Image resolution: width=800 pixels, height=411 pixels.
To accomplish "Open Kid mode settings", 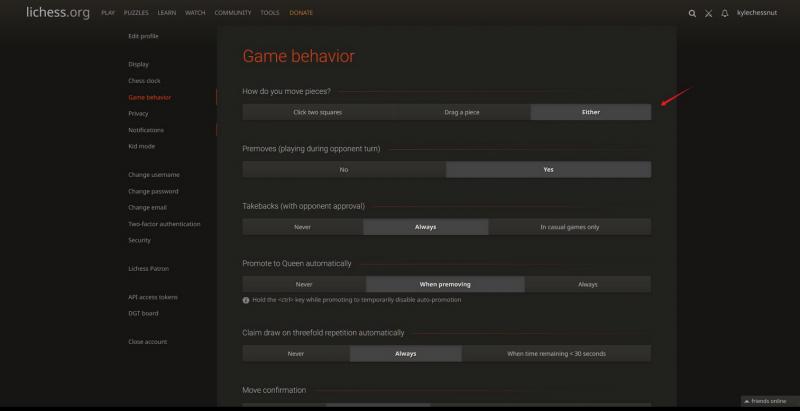I will (141, 146).
